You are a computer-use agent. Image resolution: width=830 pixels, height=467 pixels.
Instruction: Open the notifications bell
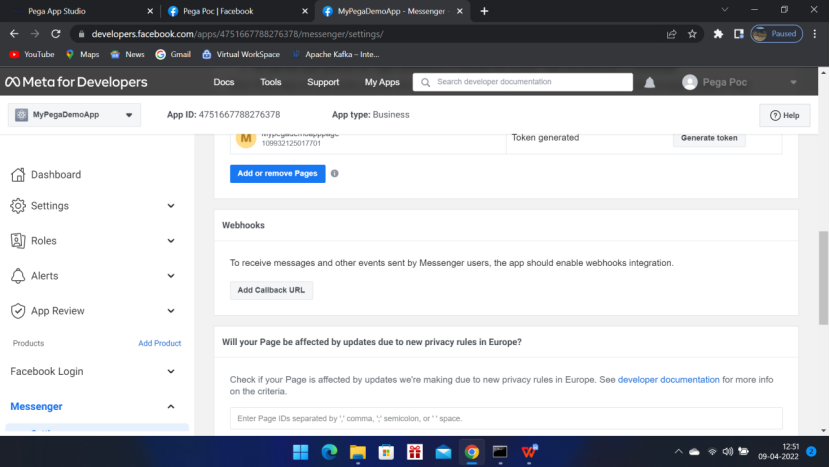[649, 83]
